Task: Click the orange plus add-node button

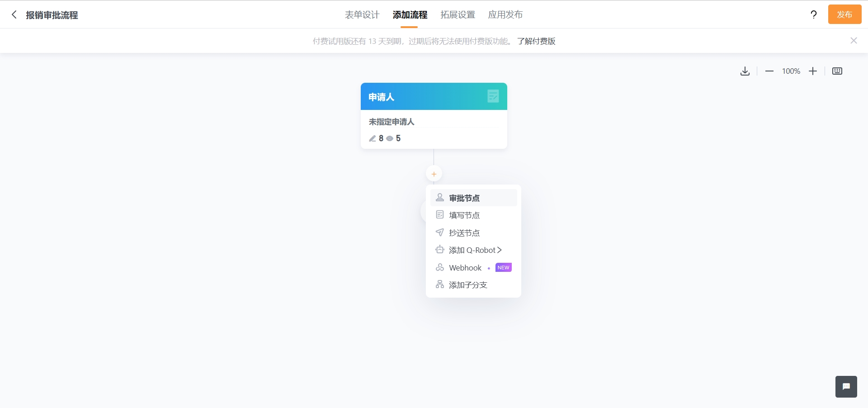Action: pos(434,174)
